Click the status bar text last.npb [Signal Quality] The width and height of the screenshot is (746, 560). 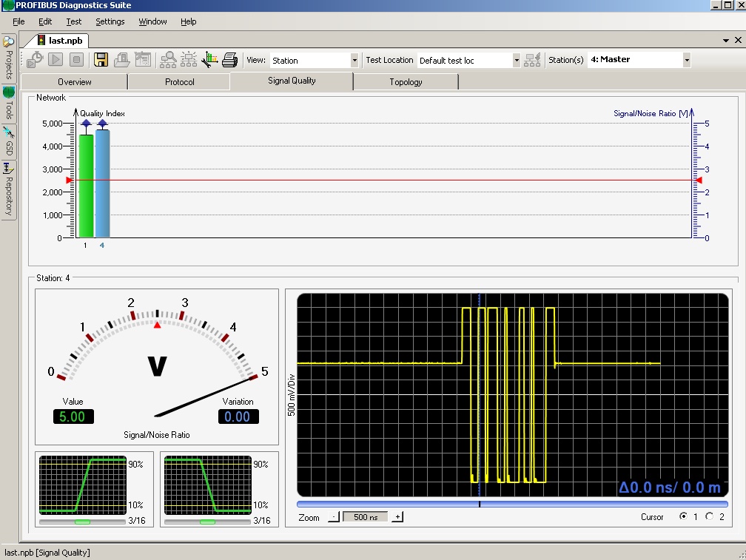tap(47, 553)
